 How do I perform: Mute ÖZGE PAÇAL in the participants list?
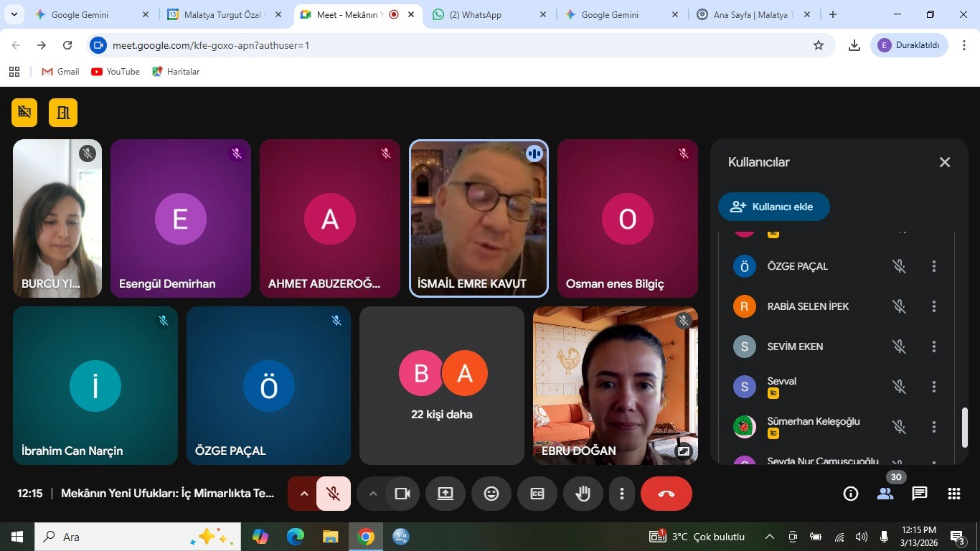click(899, 266)
